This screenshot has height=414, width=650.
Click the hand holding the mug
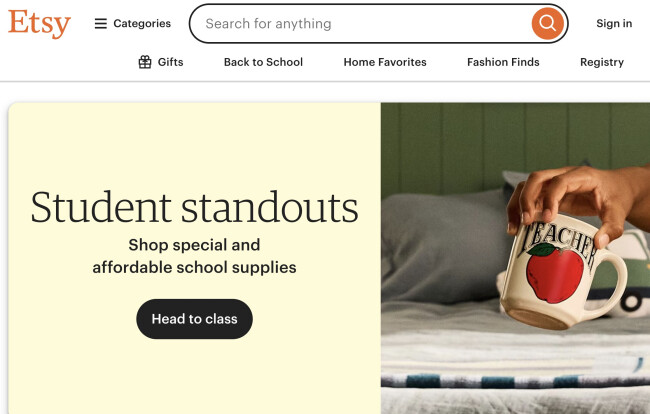(580, 199)
